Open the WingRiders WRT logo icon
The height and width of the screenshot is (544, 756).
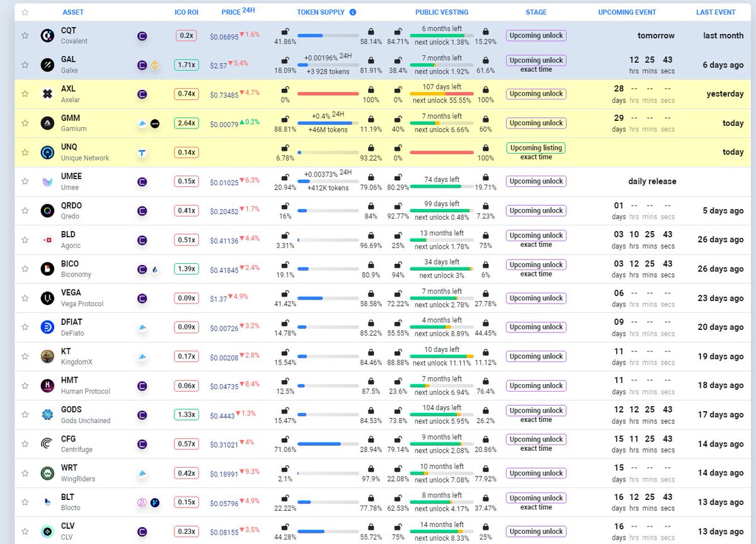coord(47,473)
